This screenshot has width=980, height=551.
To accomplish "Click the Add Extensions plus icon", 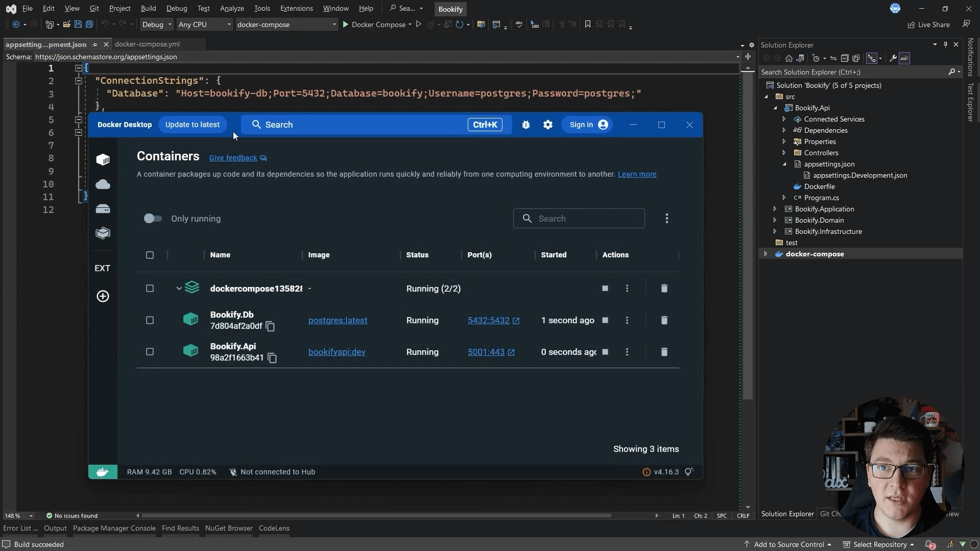I will pyautogui.click(x=103, y=296).
